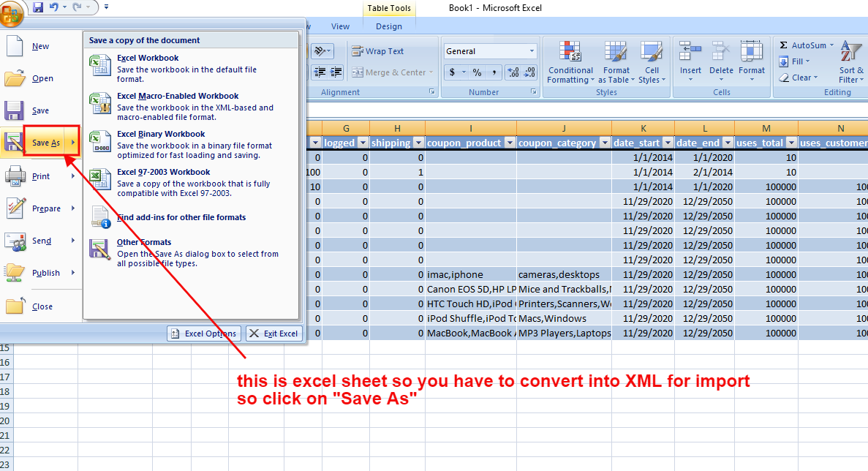Open the filter dropdown for coupon_product
This screenshot has width=868, height=471.
510,143
